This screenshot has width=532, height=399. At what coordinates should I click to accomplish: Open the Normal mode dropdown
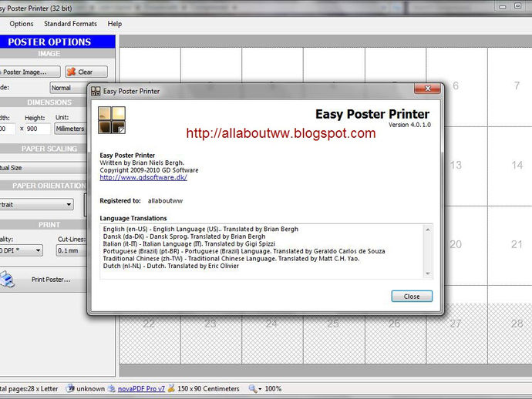pos(69,88)
